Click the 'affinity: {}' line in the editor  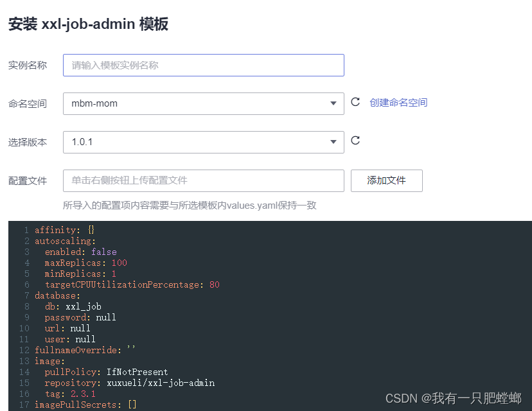click(64, 230)
